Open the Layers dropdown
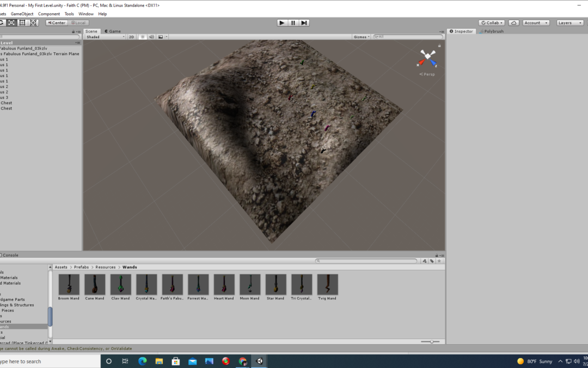 click(569, 23)
